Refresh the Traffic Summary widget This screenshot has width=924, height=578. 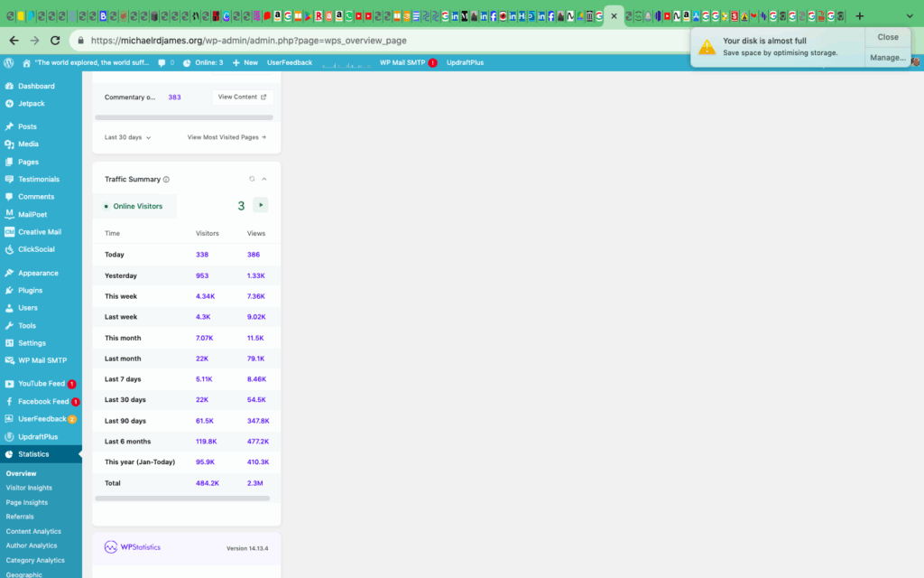[x=252, y=179]
